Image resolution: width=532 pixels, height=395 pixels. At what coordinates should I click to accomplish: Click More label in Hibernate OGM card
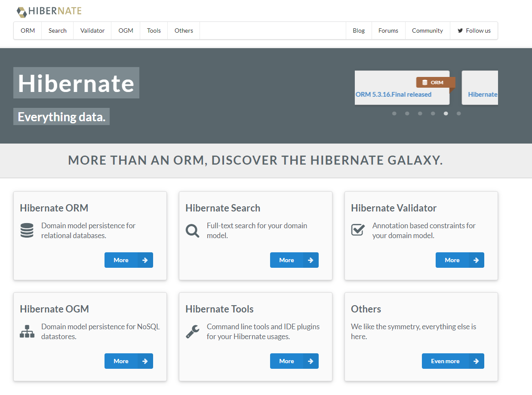pos(121,361)
